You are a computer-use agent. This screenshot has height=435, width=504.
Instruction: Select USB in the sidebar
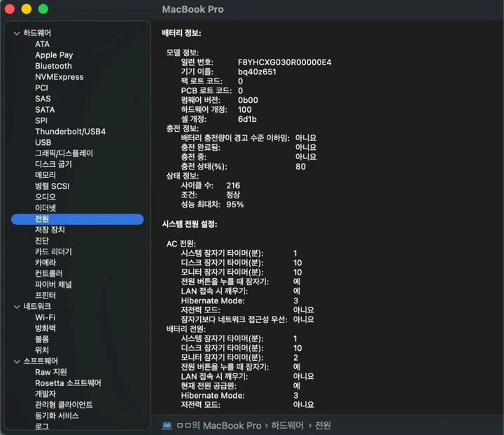[x=43, y=142]
